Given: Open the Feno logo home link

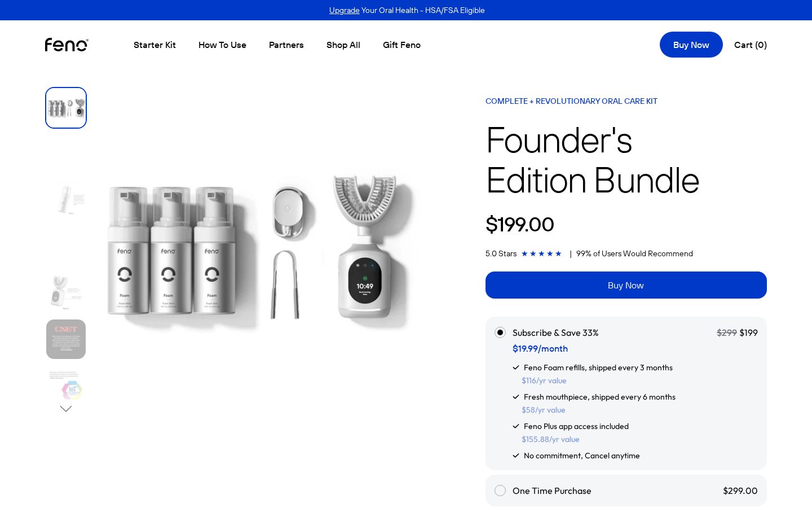Looking at the screenshot, I should click(67, 45).
